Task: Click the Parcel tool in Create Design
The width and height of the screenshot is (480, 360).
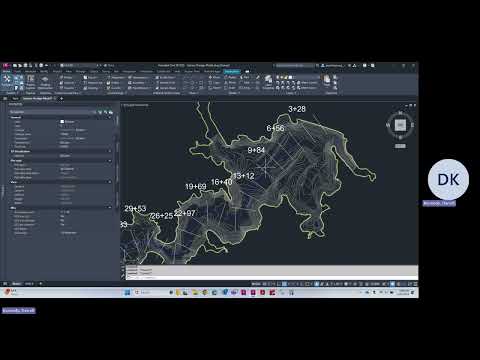Action: click(x=90, y=77)
